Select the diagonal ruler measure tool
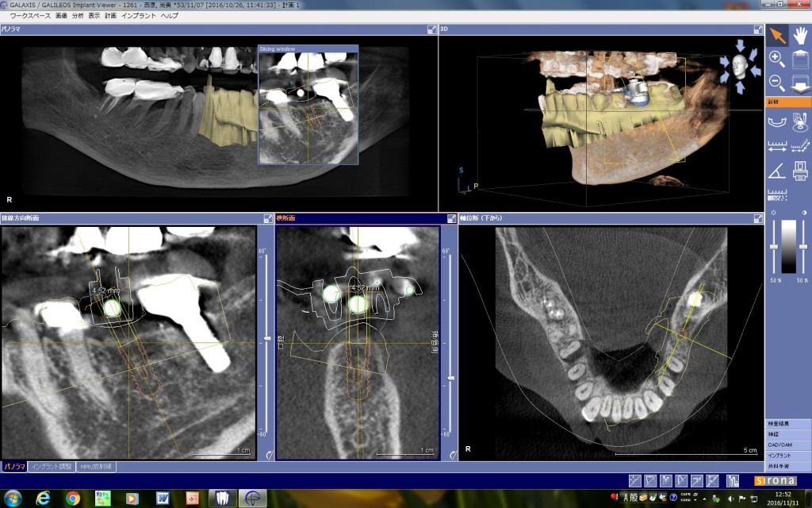Viewport: 812px width, 508px height. [799, 146]
